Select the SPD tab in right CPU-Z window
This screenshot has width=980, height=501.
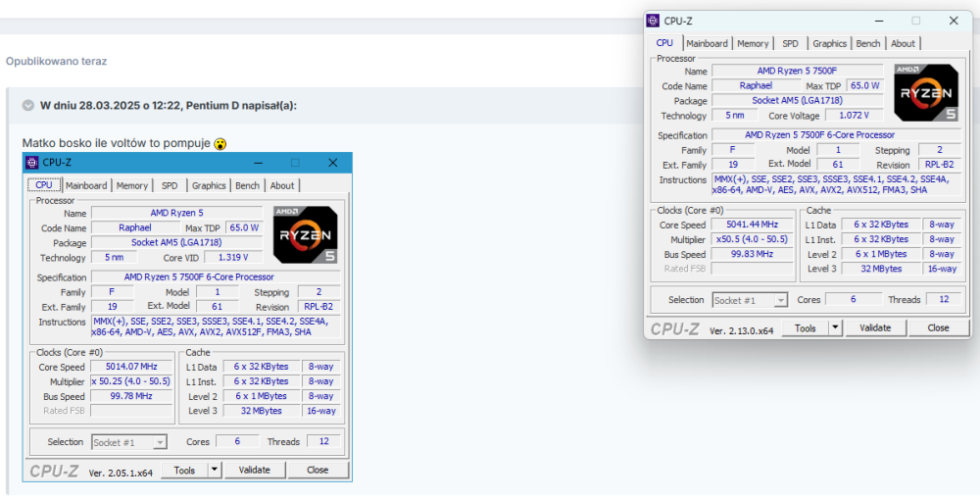[x=790, y=43]
